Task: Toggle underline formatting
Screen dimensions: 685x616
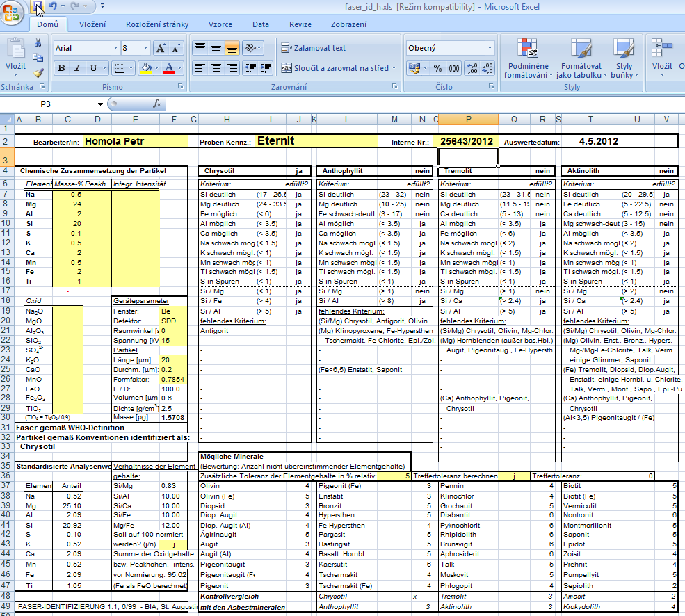Action: pyautogui.click(x=93, y=68)
